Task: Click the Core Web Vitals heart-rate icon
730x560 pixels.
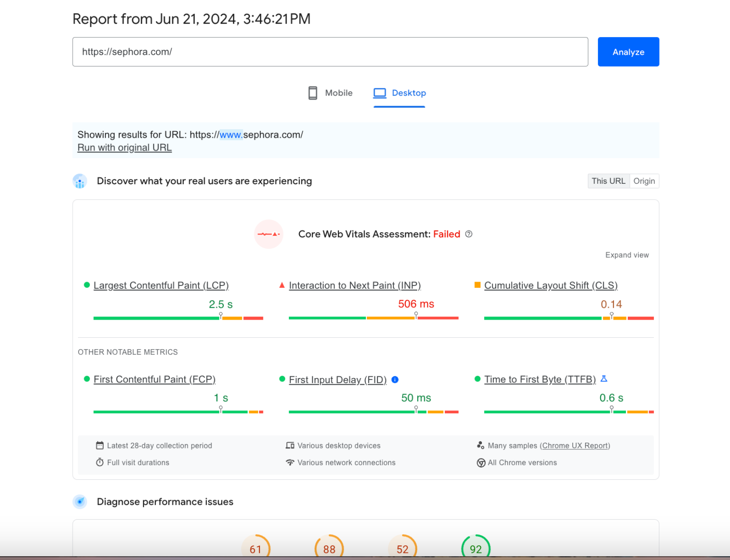Action: point(269,234)
